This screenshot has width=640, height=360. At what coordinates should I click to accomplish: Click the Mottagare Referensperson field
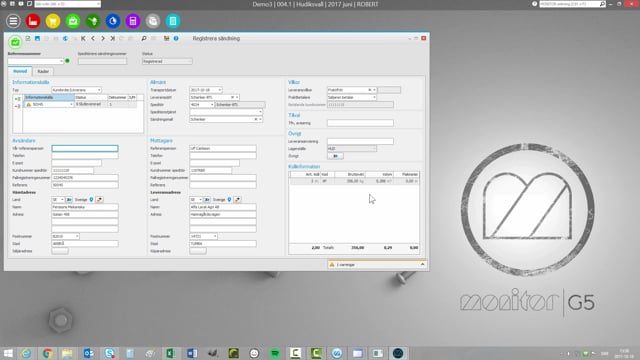[x=223, y=149]
